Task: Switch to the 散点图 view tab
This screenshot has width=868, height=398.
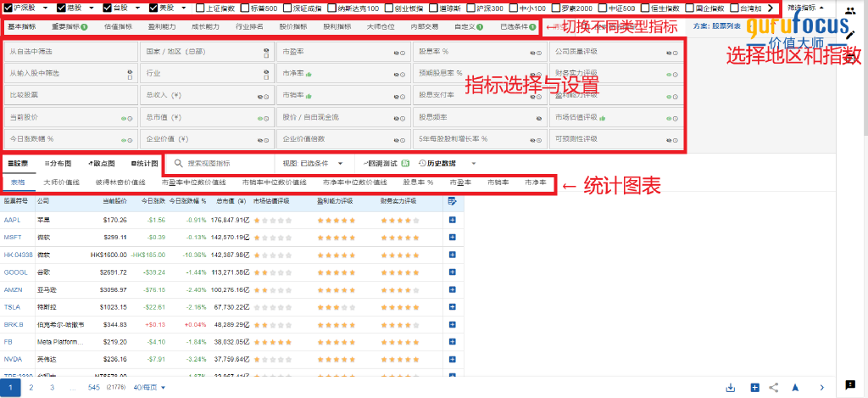Action: (x=101, y=164)
